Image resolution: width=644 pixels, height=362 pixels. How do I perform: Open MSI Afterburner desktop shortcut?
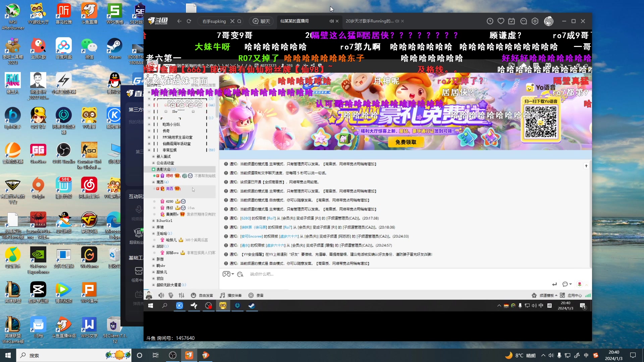point(13,16)
